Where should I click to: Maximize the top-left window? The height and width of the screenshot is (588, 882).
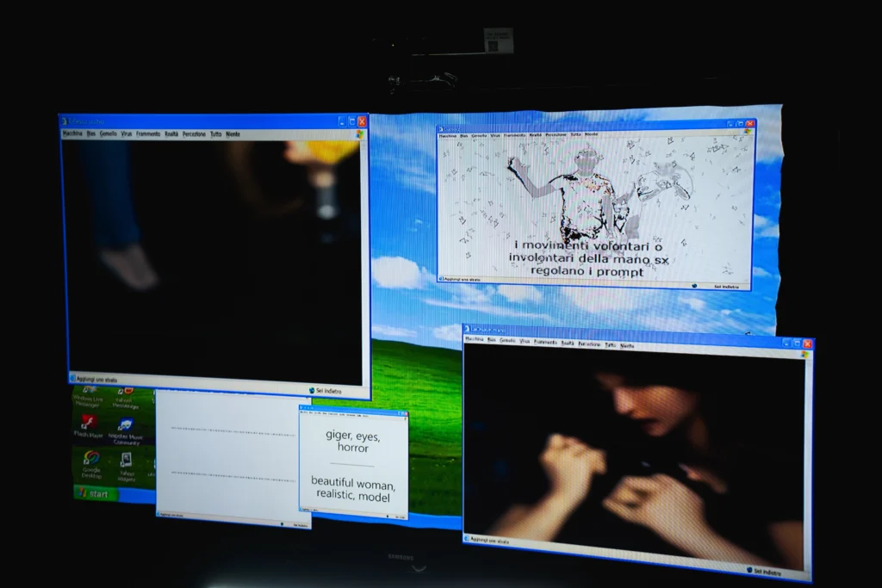(x=352, y=121)
